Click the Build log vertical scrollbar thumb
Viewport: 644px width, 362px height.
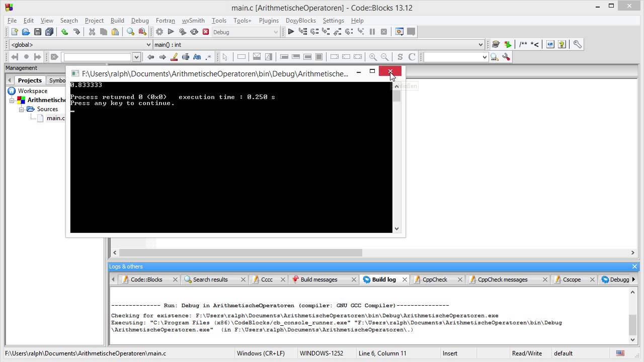633,324
